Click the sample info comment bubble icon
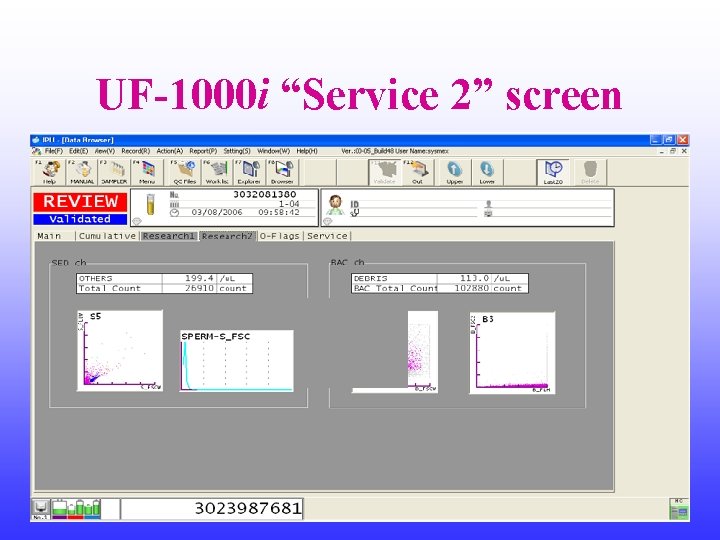The image size is (720, 540). [x=137, y=221]
